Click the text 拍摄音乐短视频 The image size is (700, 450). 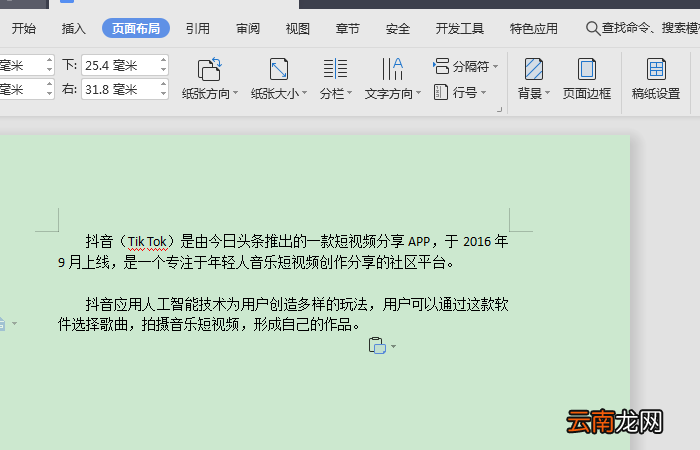tap(190, 325)
